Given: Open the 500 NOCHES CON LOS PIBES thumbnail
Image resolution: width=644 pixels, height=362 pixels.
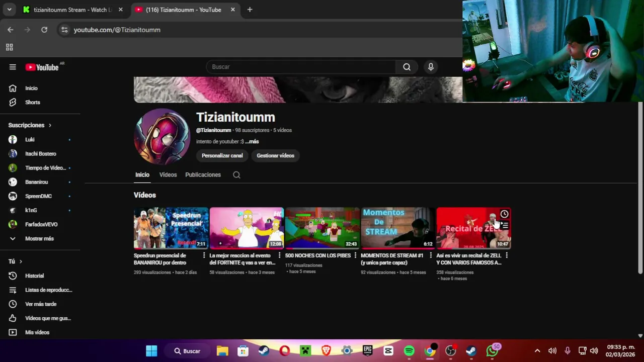Looking at the screenshot, I should point(322,228).
